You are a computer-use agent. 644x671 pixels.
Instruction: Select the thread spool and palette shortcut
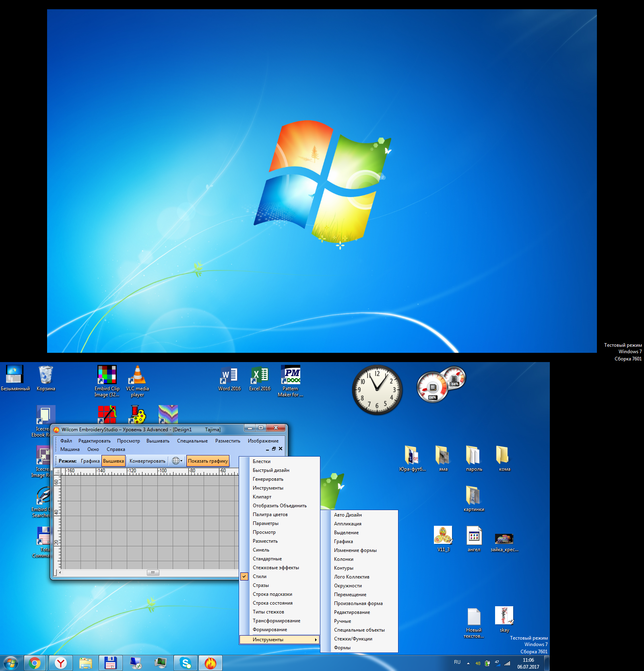click(138, 414)
